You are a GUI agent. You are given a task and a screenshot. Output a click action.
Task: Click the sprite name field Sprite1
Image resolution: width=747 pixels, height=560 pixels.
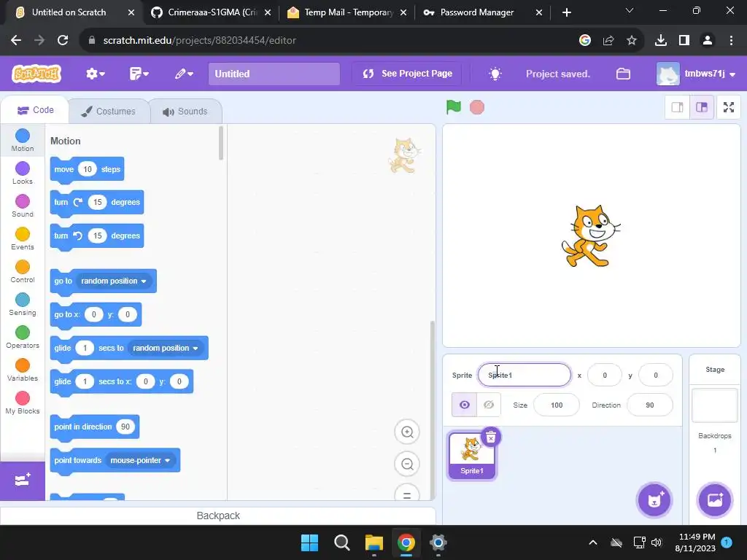point(524,376)
